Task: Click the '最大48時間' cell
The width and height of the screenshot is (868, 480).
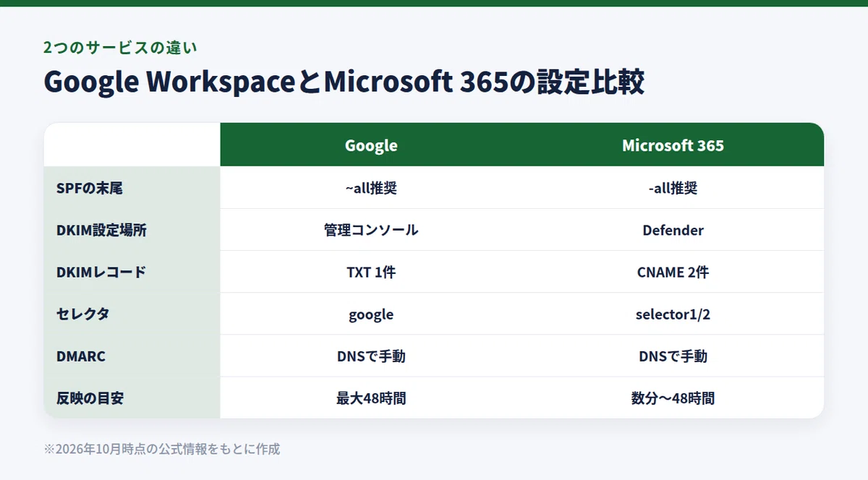Action: (x=371, y=398)
